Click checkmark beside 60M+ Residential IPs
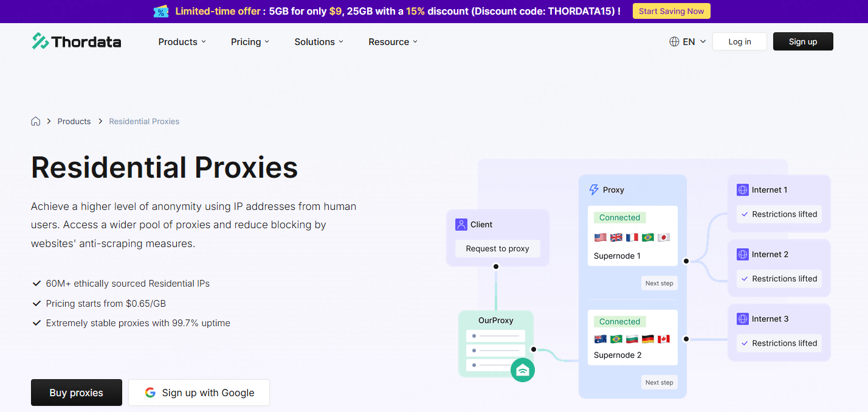868x412 pixels. (x=36, y=284)
